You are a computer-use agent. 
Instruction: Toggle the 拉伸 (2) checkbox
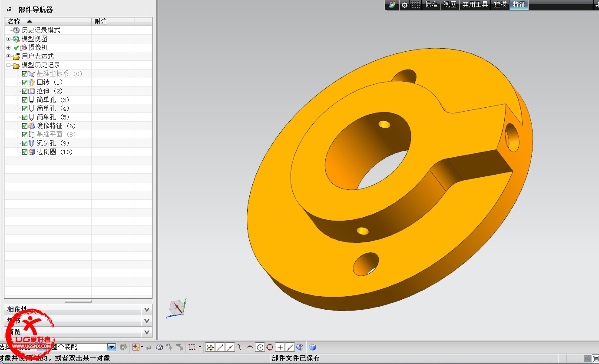pyautogui.click(x=24, y=91)
